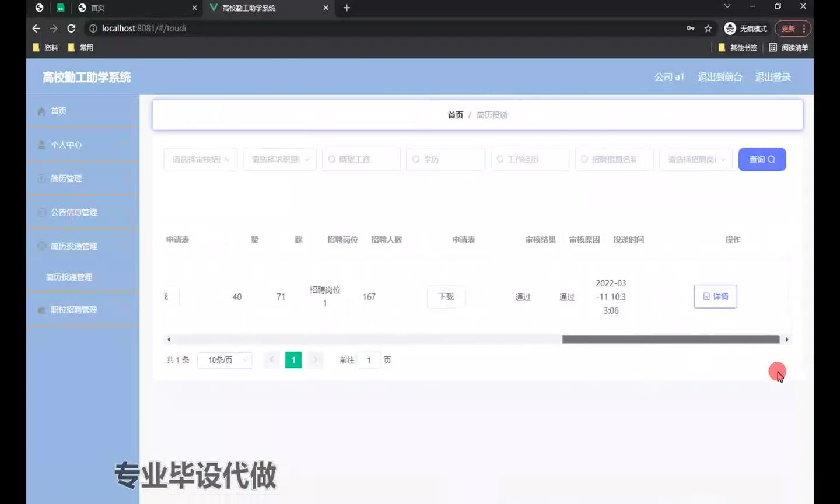The height and width of the screenshot is (504, 840).
Task: Click the password key icon in address bar
Action: (x=691, y=29)
